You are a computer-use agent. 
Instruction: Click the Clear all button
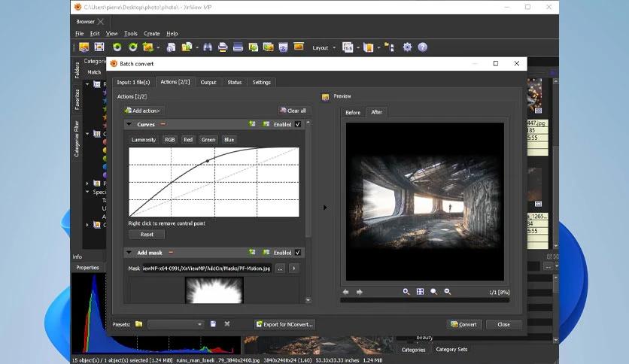tap(293, 111)
